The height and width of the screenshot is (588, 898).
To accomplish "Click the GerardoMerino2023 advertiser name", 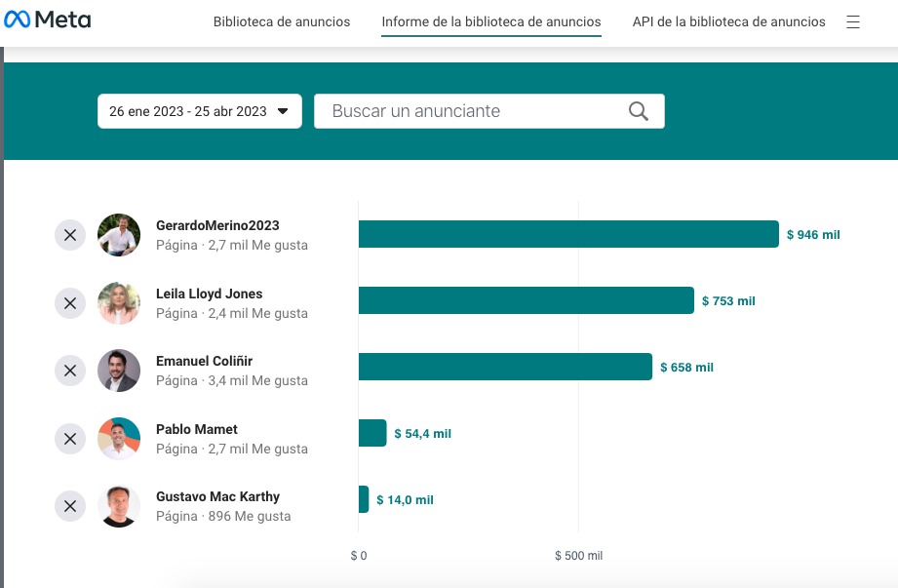I will pos(217,225).
